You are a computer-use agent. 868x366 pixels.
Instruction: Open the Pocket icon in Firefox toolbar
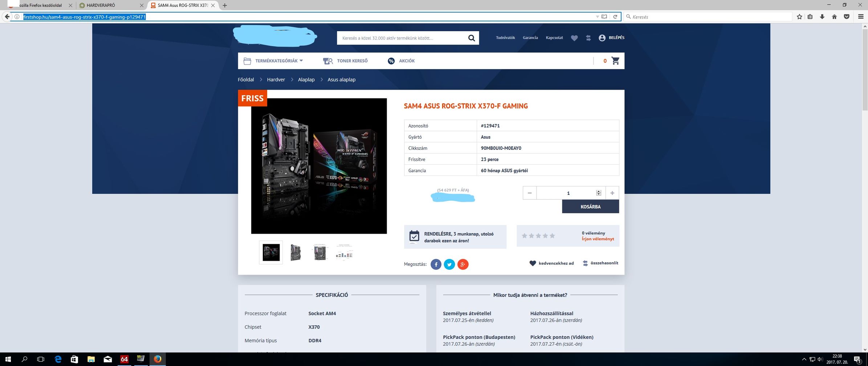point(847,17)
